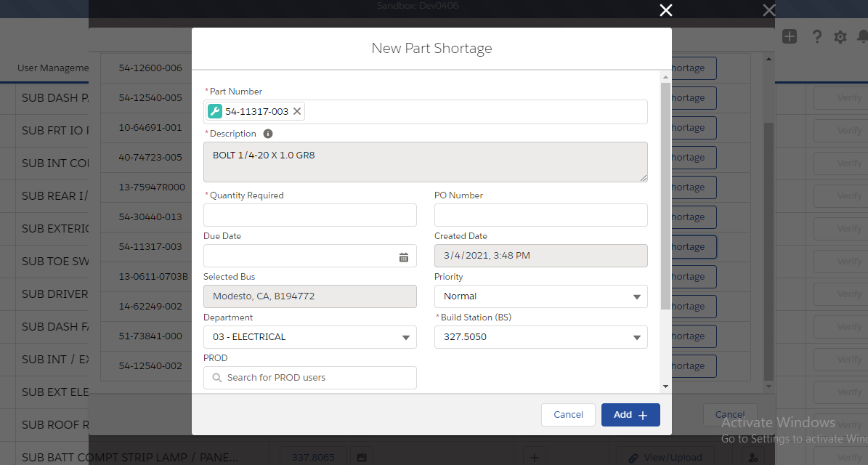This screenshot has height=465, width=868.
Task: Click the Description info icon
Action: pos(268,134)
